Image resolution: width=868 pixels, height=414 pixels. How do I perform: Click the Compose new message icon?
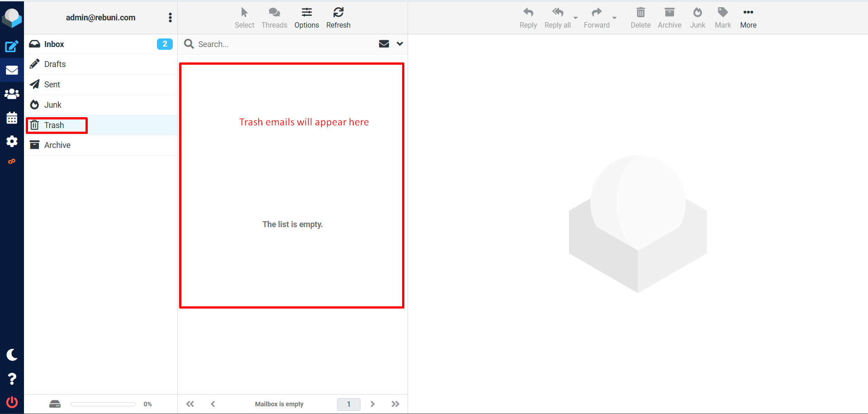coord(12,46)
